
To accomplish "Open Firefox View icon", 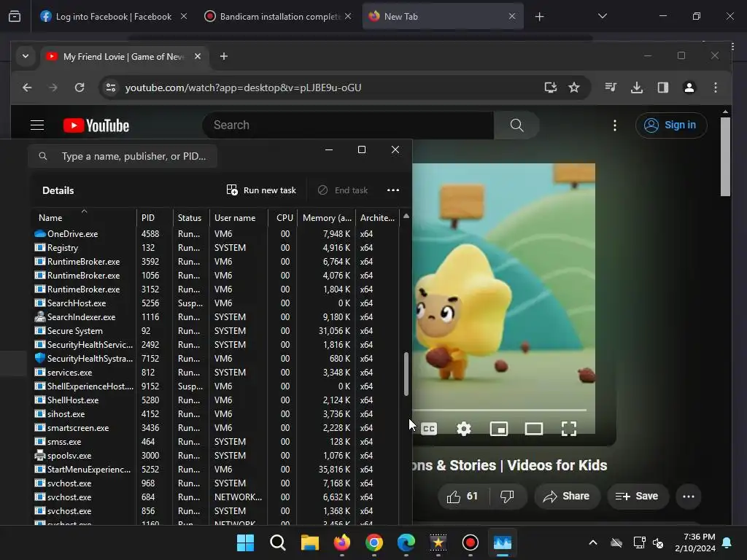I will tap(15, 17).
